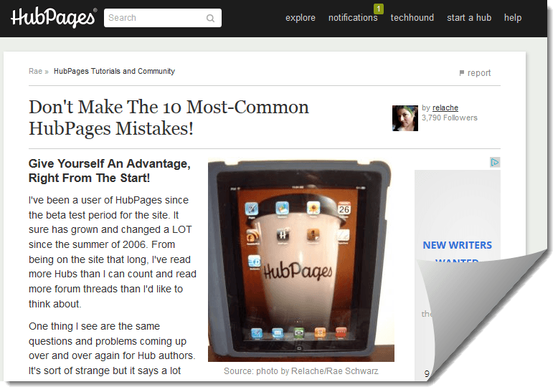Visit the relache author link
Image resolution: width=558 pixels, height=392 pixels.
[x=445, y=107]
